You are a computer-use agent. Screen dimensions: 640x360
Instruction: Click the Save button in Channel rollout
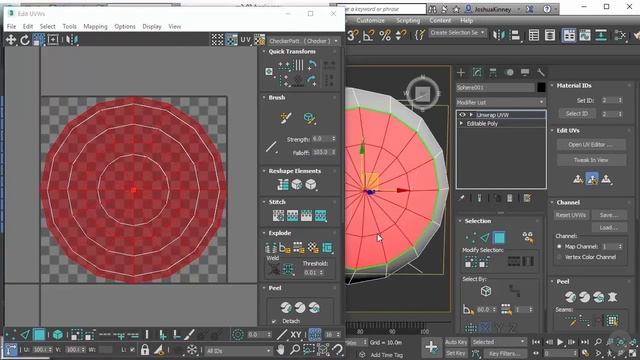(609, 215)
